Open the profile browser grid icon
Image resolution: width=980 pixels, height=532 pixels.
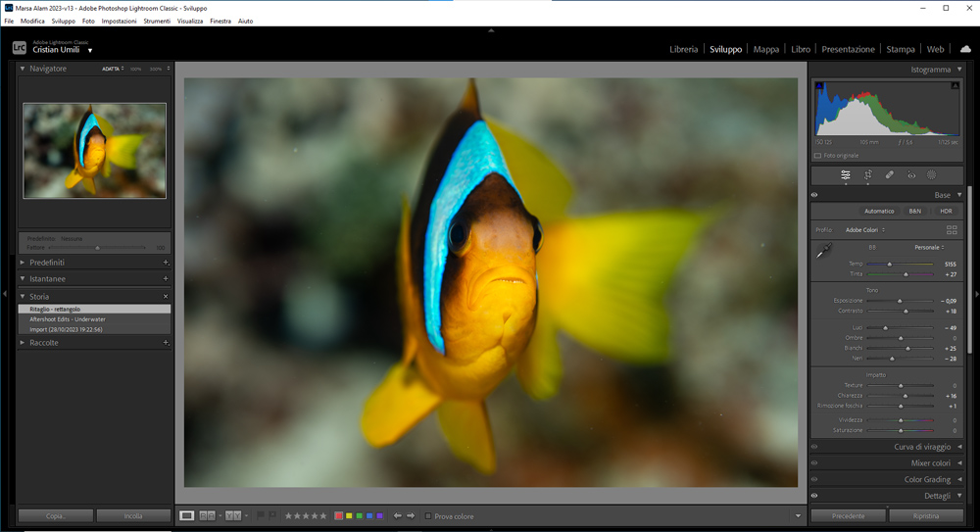pyautogui.click(x=952, y=229)
